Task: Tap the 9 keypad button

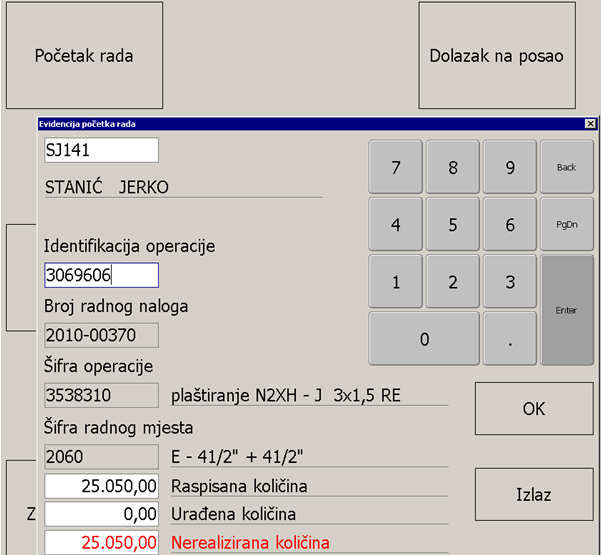Action: [510, 167]
